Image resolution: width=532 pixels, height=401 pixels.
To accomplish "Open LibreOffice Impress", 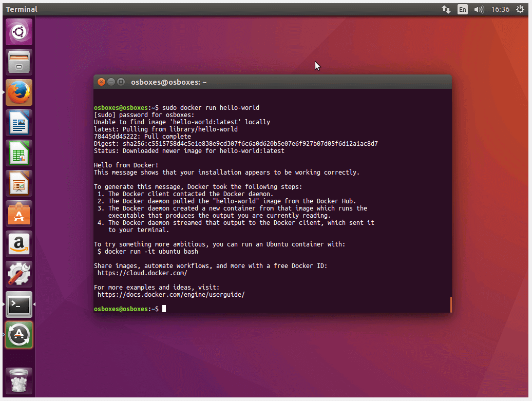I will coord(18,183).
